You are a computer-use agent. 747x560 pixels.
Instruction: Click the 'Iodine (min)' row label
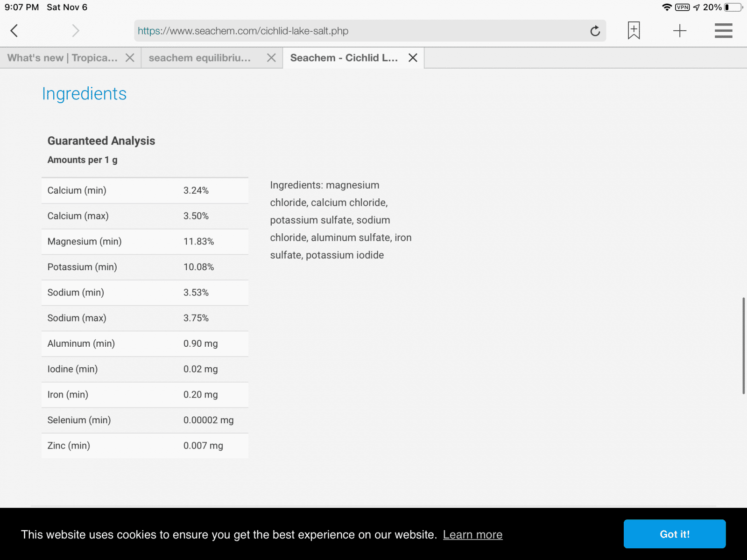[72, 369]
